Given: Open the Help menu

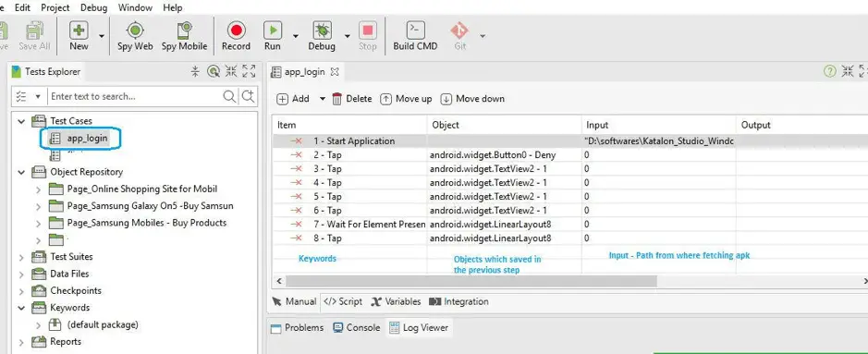Looking at the screenshot, I should [x=173, y=7].
